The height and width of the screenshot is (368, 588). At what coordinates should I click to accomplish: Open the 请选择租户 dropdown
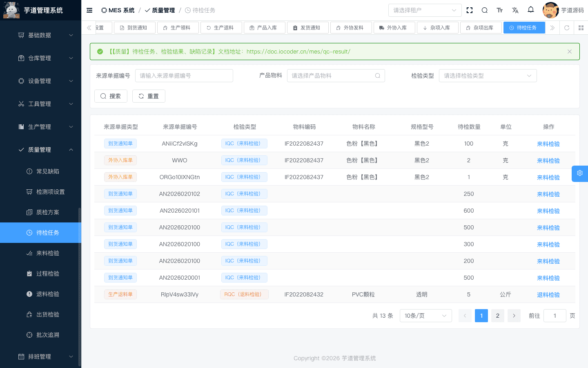425,10
